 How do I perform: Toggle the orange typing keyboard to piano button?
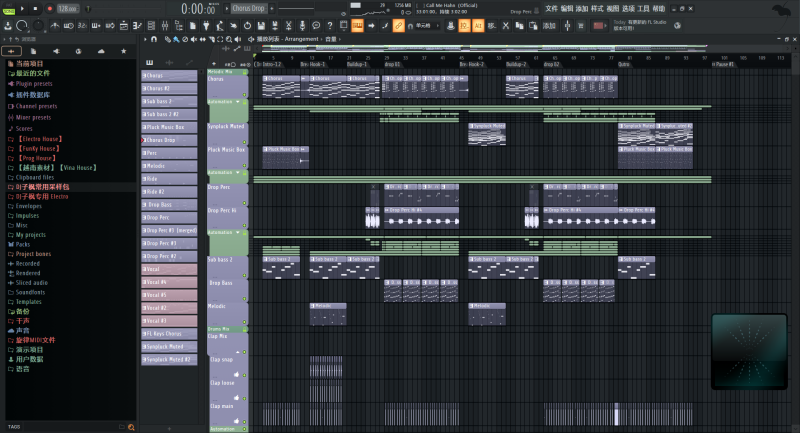point(357,26)
